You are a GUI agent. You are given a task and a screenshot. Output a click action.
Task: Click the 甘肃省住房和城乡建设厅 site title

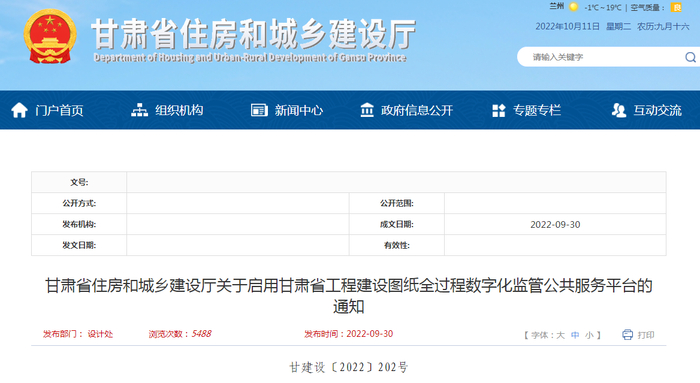(x=254, y=34)
